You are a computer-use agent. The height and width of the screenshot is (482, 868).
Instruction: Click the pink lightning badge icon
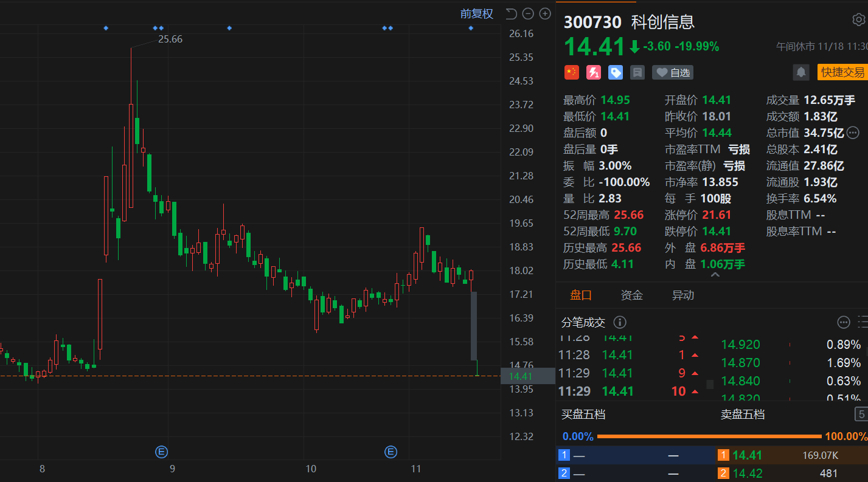(593, 72)
